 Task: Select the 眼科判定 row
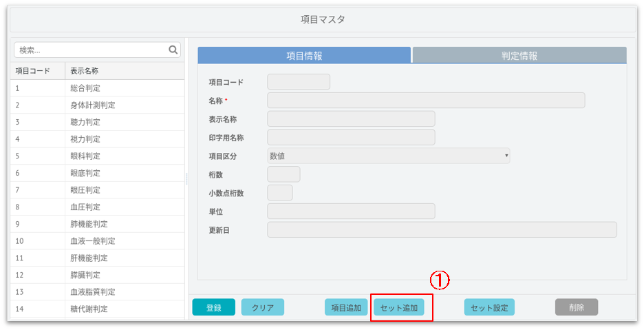(x=97, y=156)
